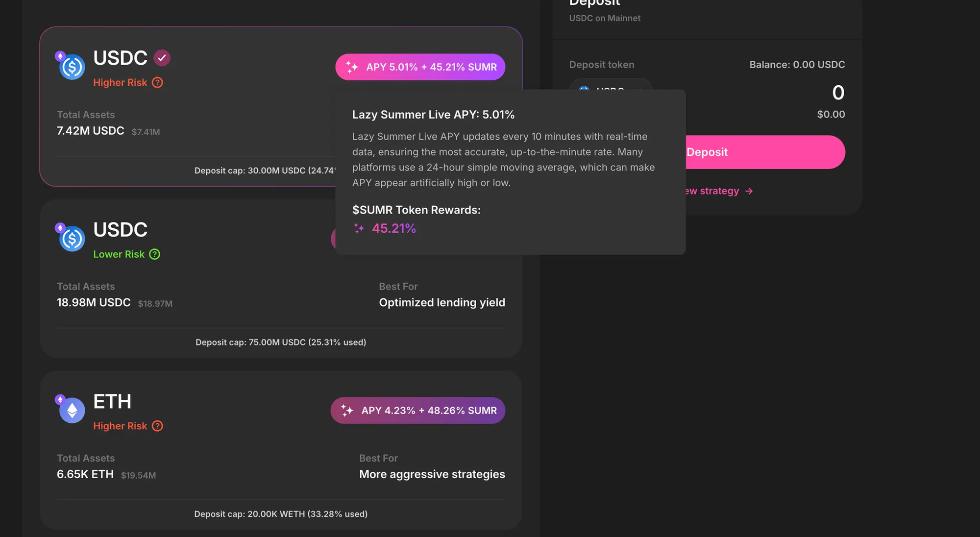Click the sparkle icon in the 5.01% APY badge
Image resolution: width=980 pixels, height=537 pixels.
(x=352, y=67)
